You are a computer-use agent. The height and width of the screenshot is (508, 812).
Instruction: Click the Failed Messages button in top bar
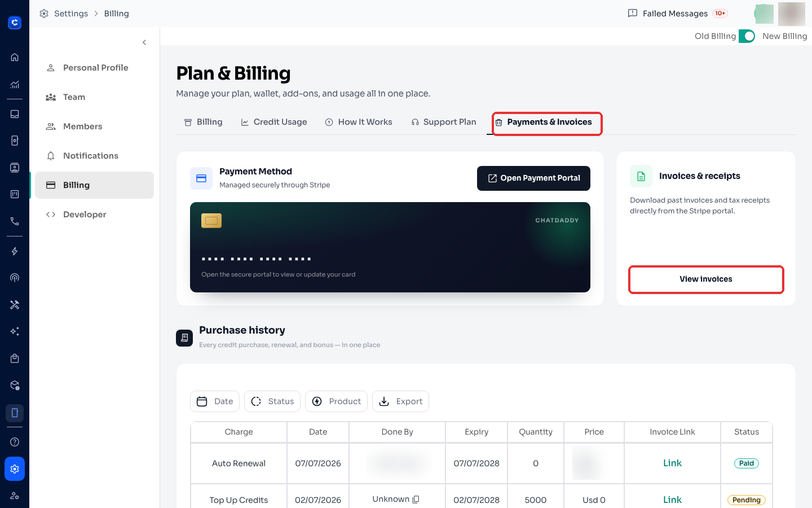(678, 14)
